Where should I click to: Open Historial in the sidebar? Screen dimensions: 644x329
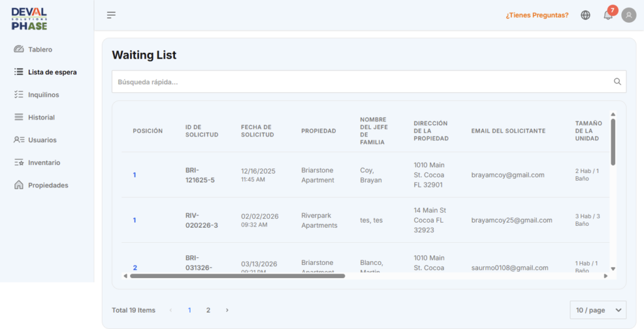(42, 117)
